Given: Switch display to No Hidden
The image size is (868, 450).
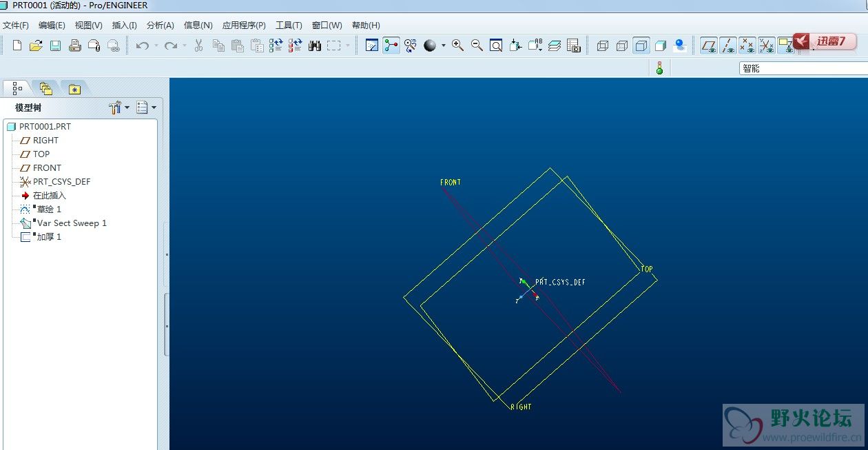Looking at the screenshot, I should click(641, 45).
